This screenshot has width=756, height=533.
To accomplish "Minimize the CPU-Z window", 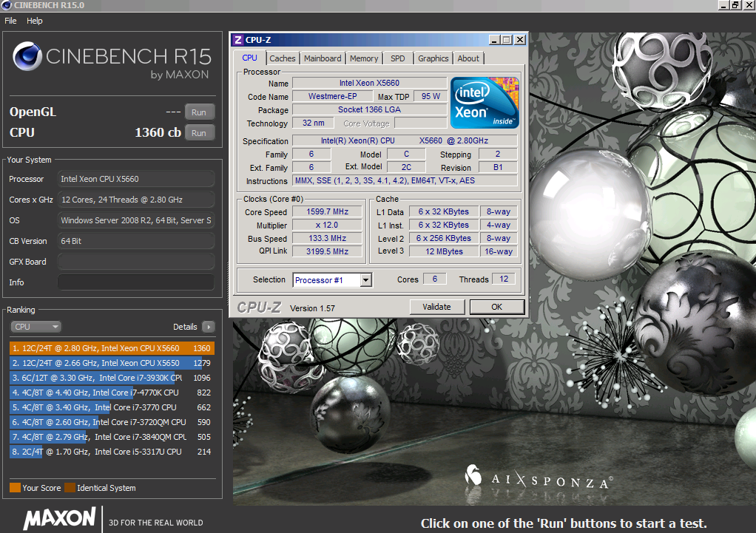I will tap(493, 40).
